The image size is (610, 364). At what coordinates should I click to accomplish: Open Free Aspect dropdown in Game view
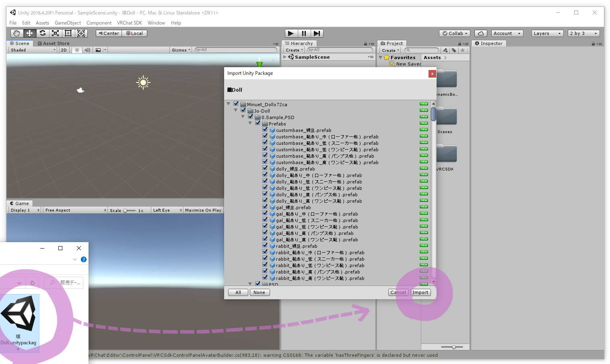point(76,210)
